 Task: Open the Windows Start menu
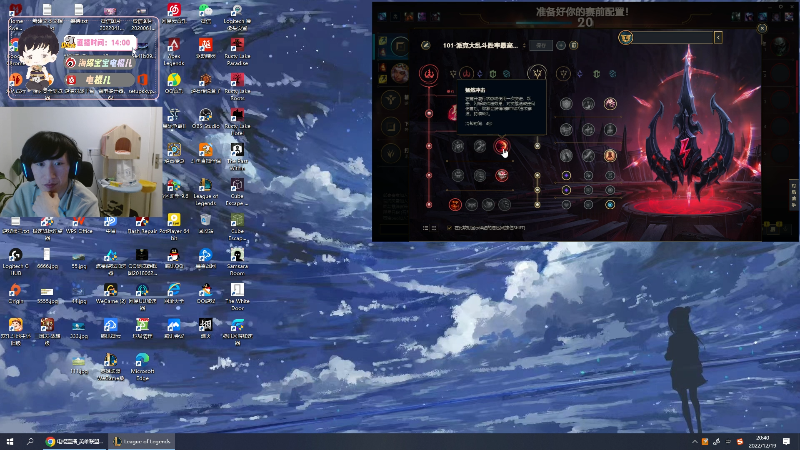(x=9, y=441)
